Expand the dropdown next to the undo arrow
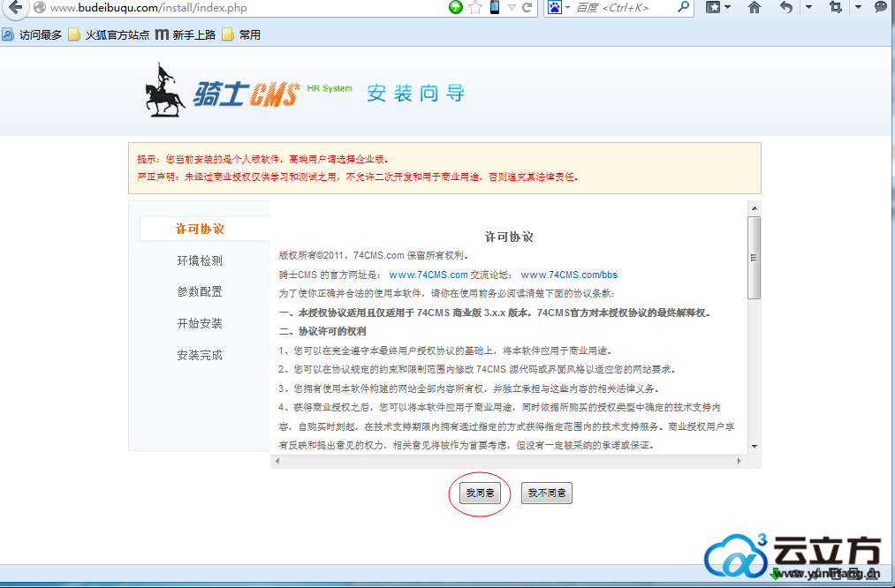 point(808,7)
